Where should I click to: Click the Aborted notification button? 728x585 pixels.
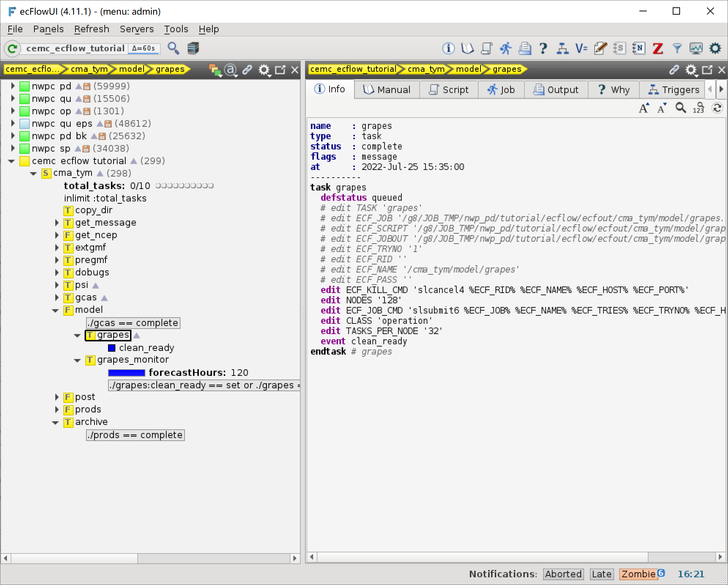[563, 574]
